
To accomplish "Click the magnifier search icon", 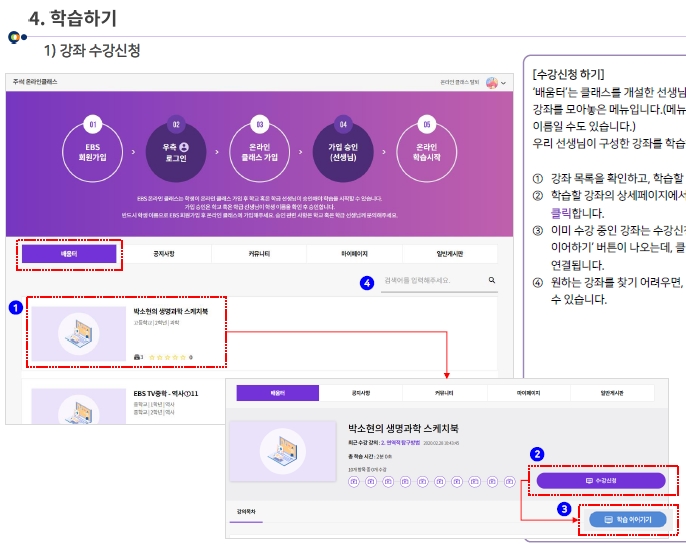I will 492,280.
